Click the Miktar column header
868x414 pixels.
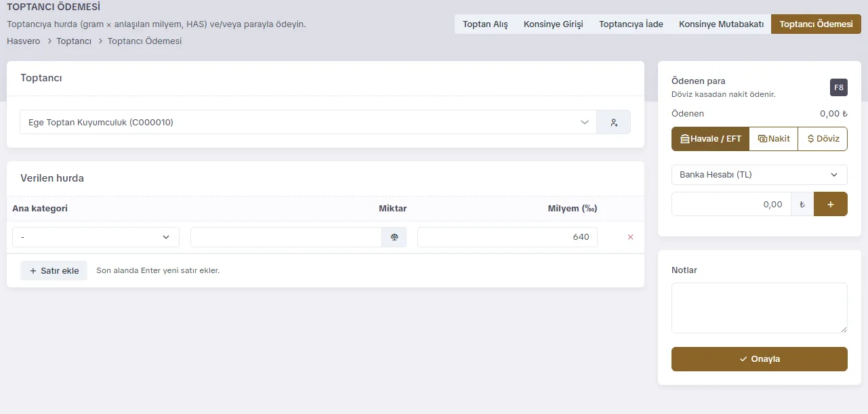tap(393, 209)
